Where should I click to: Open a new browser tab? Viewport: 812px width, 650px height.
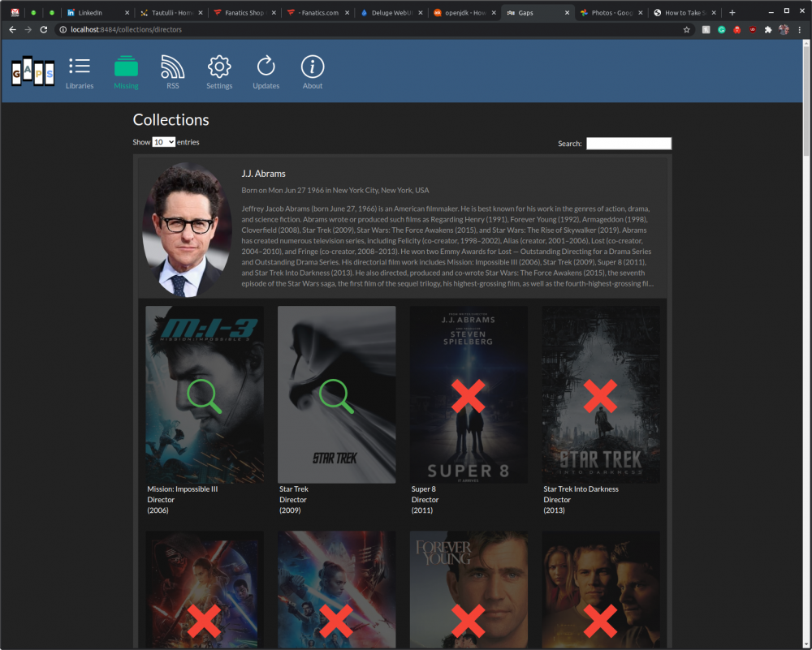pyautogui.click(x=732, y=12)
